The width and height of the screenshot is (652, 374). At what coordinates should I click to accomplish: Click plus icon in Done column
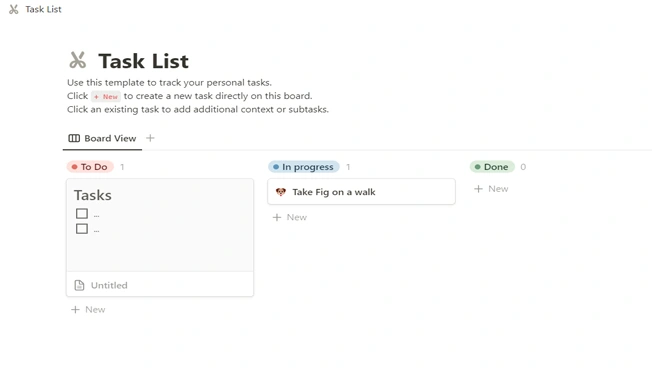pos(479,189)
